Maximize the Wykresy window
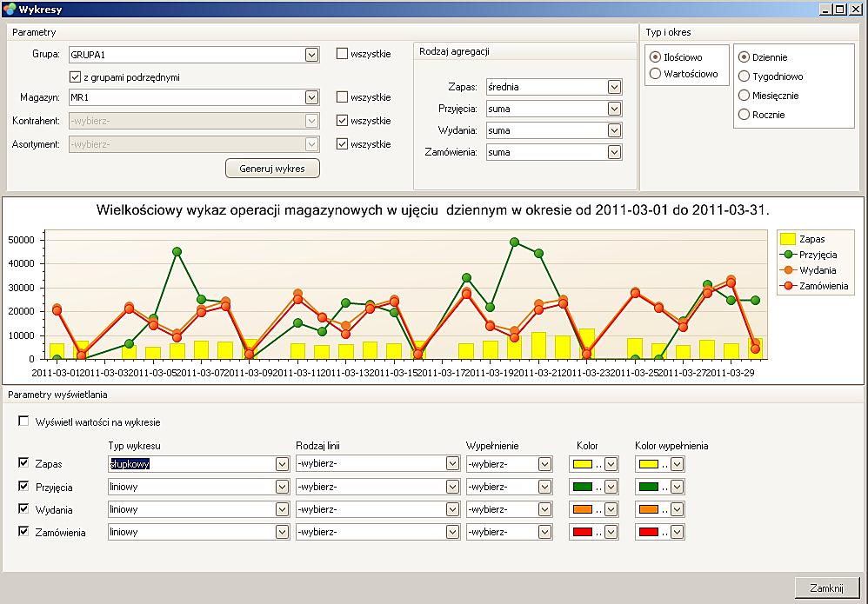This screenshot has width=868, height=604. [x=840, y=9]
